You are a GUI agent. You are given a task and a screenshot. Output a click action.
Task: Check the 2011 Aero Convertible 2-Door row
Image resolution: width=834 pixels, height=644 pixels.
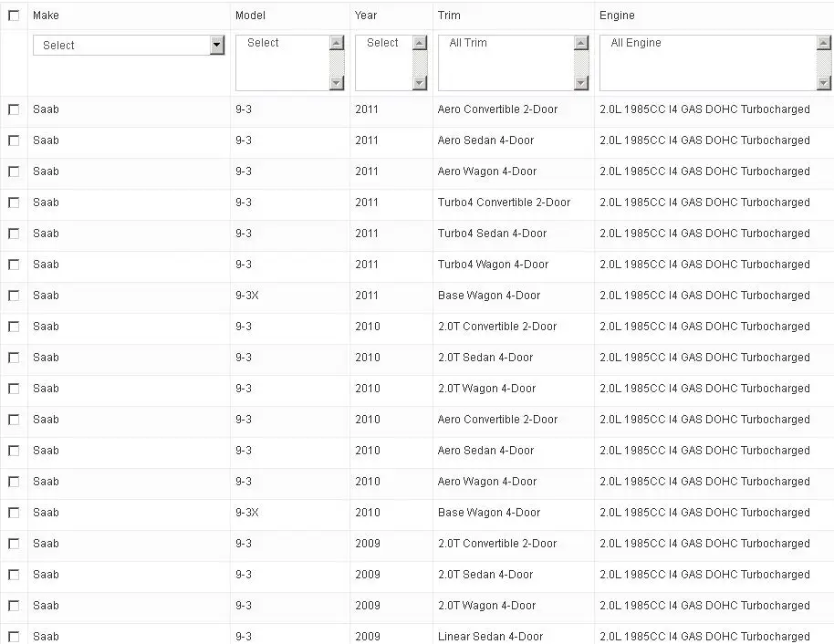tap(14, 109)
